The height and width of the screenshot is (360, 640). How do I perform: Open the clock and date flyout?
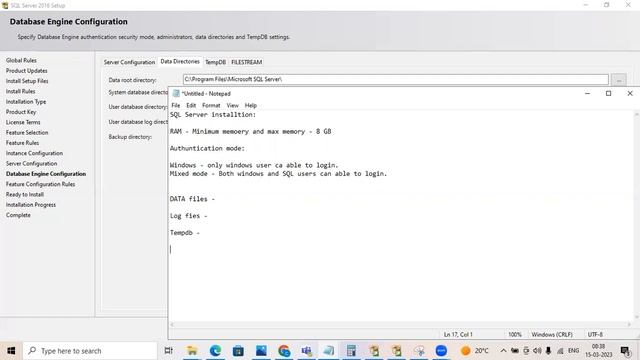tap(599, 351)
